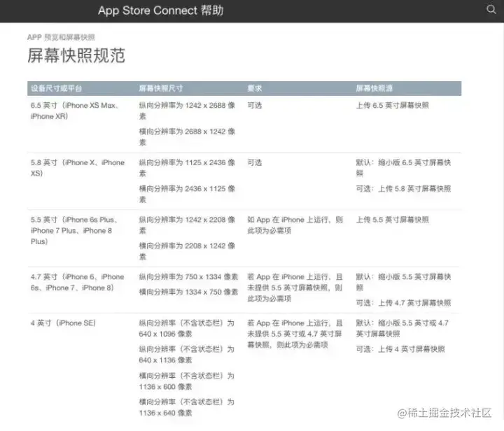
Task: Select 默认: 缩小版 6.5 英寸屏幕快照 text
Action: pyautogui.click(x=403, y=168)
